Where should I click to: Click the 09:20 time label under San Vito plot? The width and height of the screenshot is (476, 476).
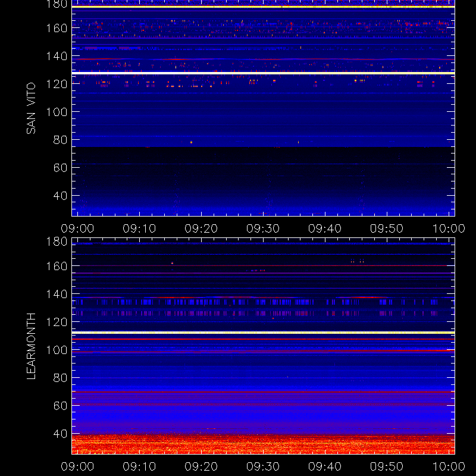(x=201, y=228)
